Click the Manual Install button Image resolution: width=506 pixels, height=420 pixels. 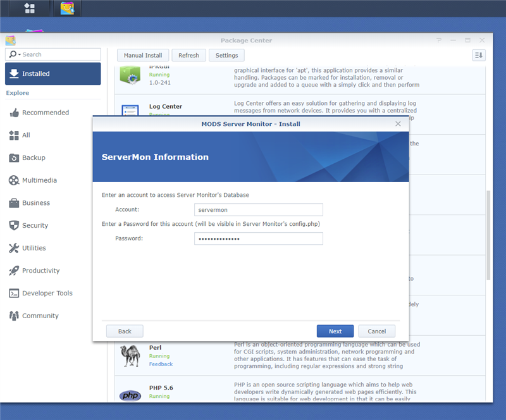(x=143, y=55)
